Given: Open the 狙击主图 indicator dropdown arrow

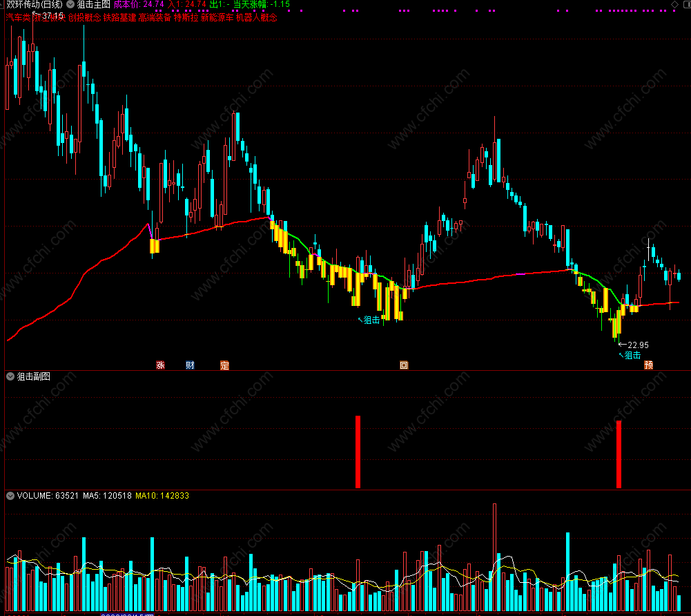Looking at the screenshot, I should 70,4.
